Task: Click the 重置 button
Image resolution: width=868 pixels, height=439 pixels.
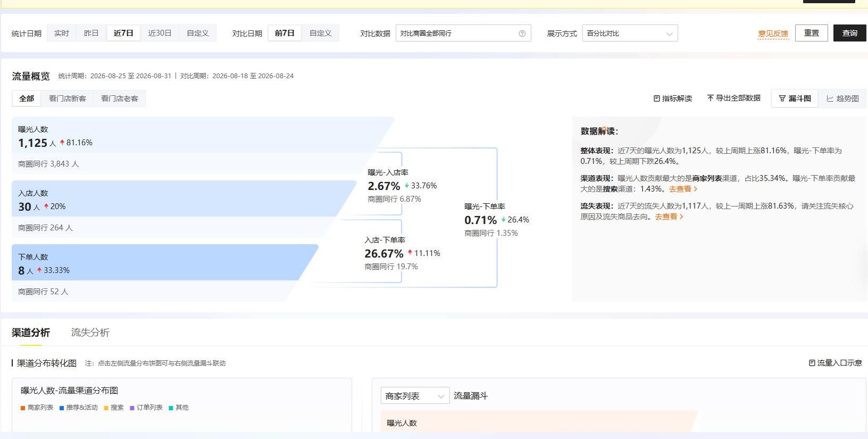Action: 812,33
